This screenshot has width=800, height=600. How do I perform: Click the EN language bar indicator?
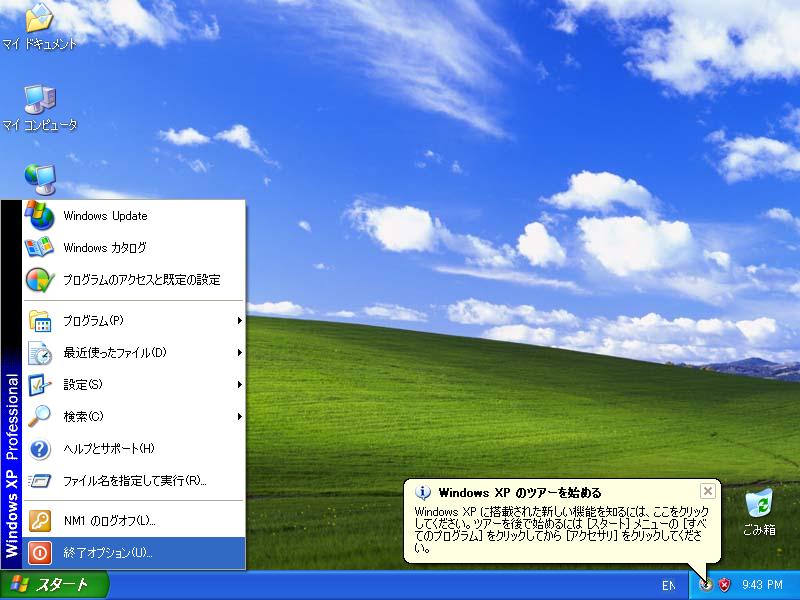pos(669,585)
